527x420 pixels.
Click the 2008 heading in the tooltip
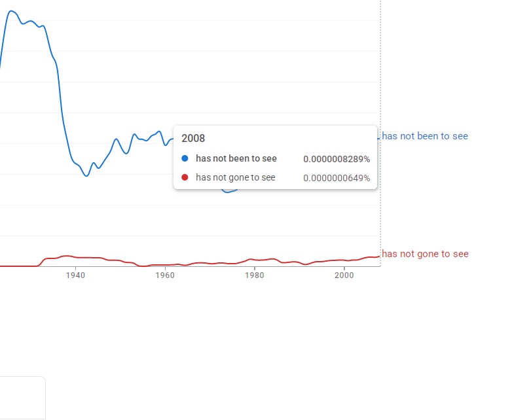tap(193, 138)
